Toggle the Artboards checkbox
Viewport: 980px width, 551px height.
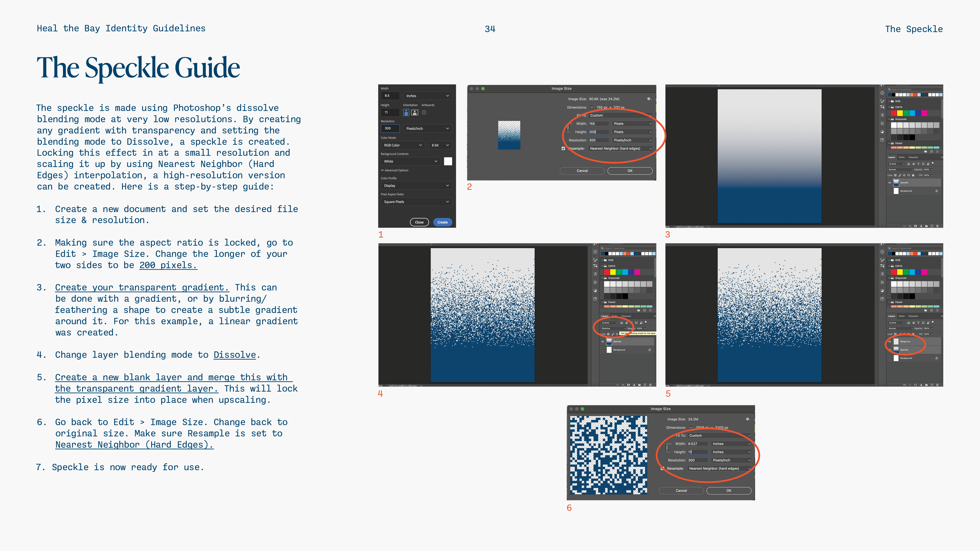tap(424, 113)
